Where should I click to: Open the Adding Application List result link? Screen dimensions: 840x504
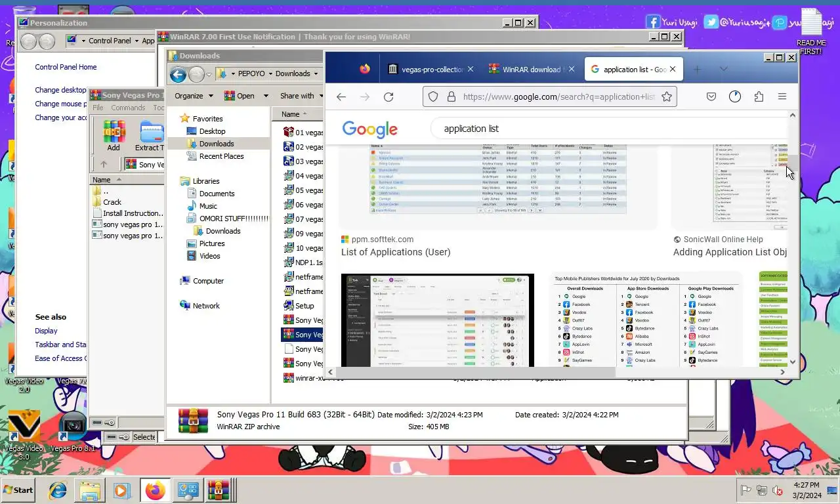tap(730, 252)
